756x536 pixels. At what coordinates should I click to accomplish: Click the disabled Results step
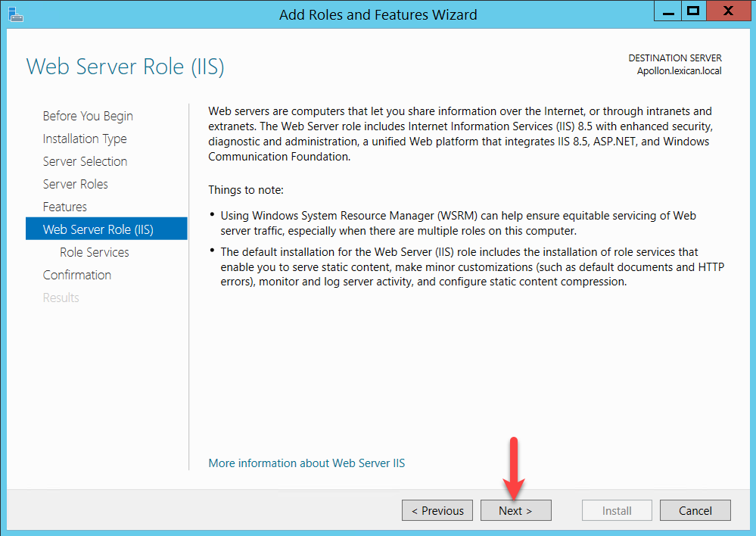click(61, 298)
